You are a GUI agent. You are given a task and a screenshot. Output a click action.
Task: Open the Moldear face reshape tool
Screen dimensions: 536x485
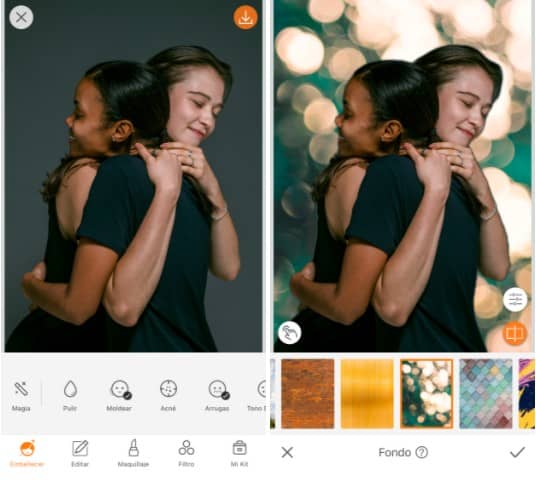tap(119, 395)
